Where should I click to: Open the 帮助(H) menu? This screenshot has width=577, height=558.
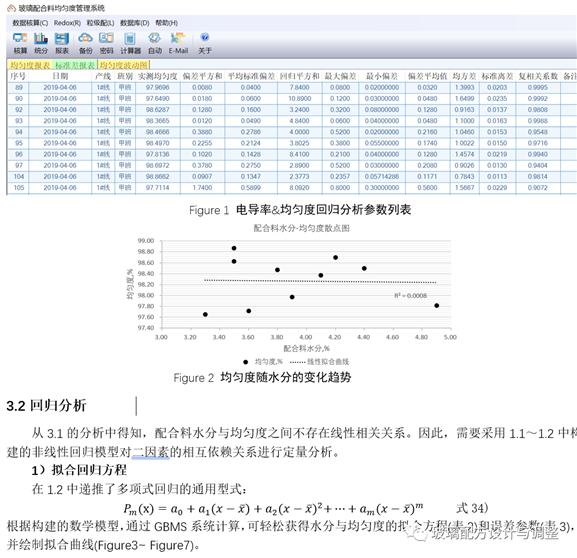[x=166, y=23]
